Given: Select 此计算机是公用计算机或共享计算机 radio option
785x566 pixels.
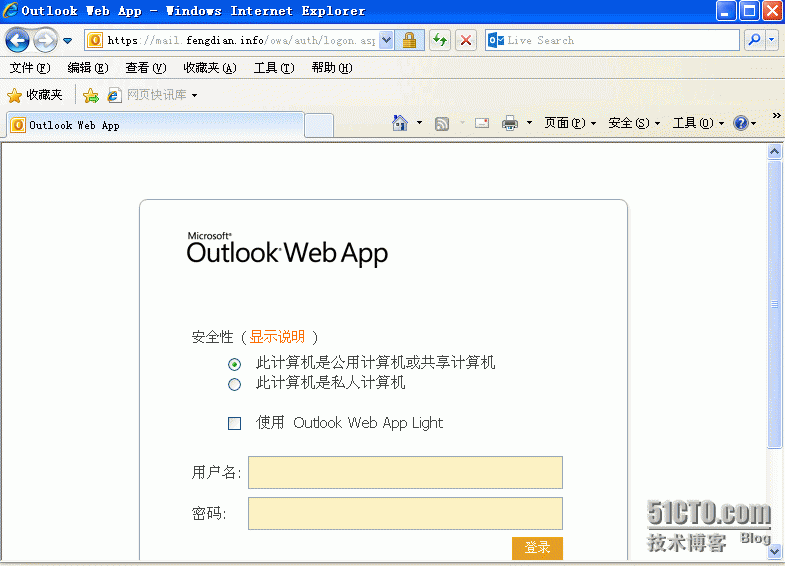Looking at the screenshot, I should coord(234,364).
